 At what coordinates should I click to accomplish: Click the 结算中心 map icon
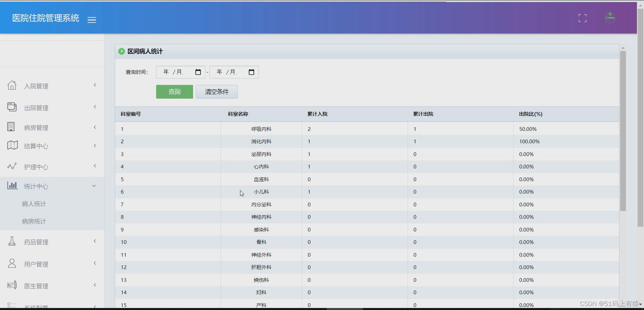point(12,145)
